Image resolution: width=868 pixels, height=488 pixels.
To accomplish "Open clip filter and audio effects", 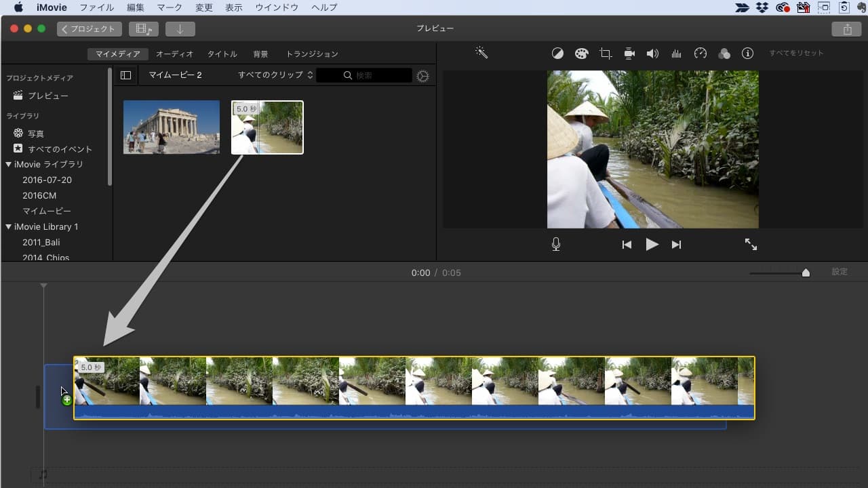I will coord(724,54).
